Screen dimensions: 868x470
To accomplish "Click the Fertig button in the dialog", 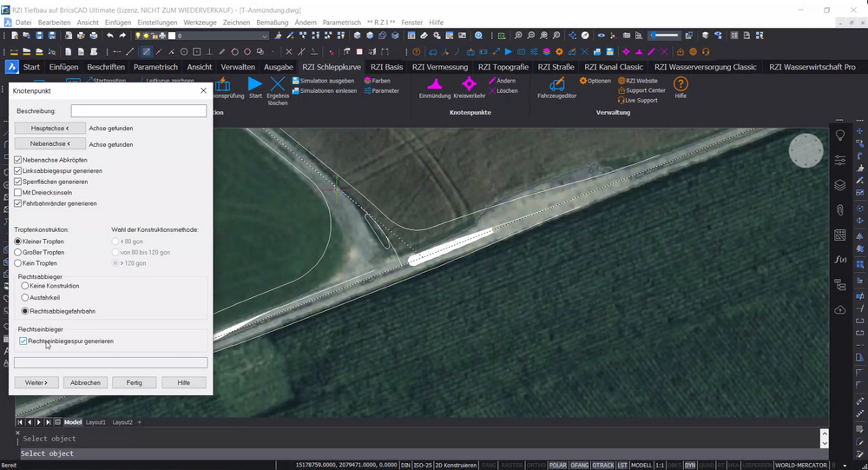I will coord(134,382).
